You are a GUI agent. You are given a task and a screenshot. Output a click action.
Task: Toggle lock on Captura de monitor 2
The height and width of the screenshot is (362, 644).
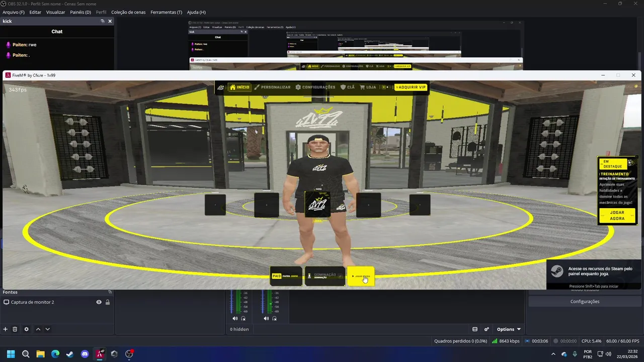click(108, 302)
